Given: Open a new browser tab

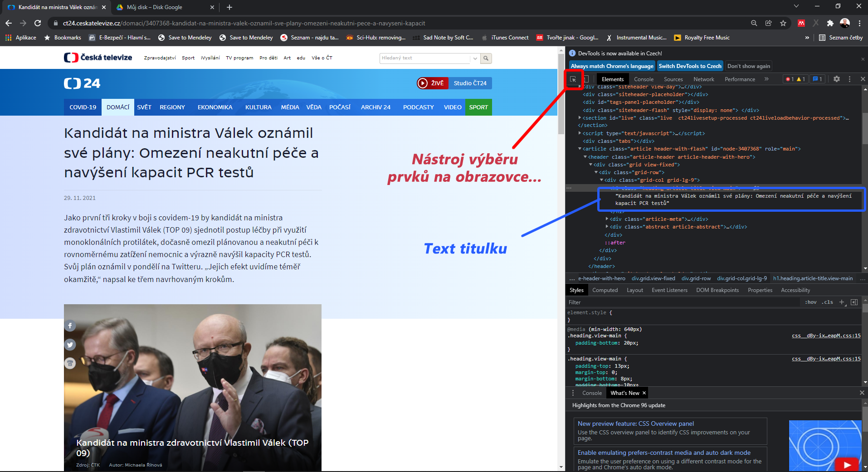Looking at the screenshot, I should point(229,7).
